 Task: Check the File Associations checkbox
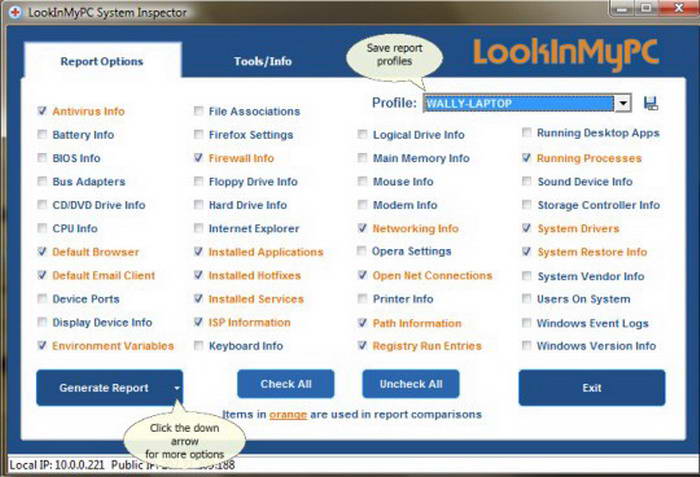point(198,110)
